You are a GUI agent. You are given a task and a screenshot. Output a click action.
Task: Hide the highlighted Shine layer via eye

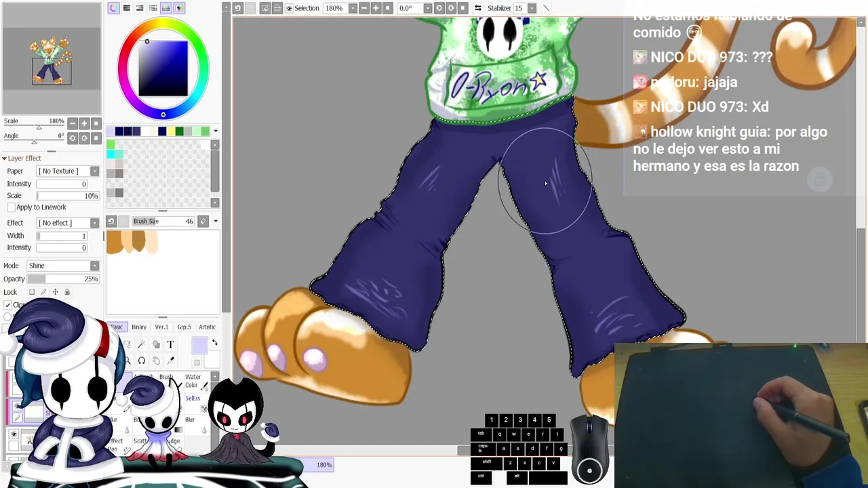click(18, 407)
